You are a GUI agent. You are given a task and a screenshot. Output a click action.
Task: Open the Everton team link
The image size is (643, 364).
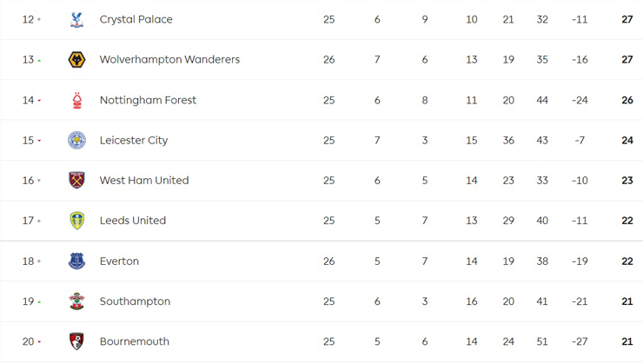pos(119,261)
